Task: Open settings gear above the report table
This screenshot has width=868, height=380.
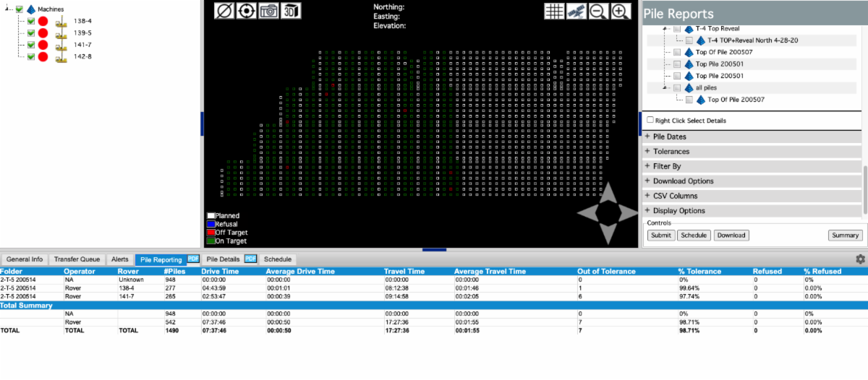Action: tap(860, 259)
